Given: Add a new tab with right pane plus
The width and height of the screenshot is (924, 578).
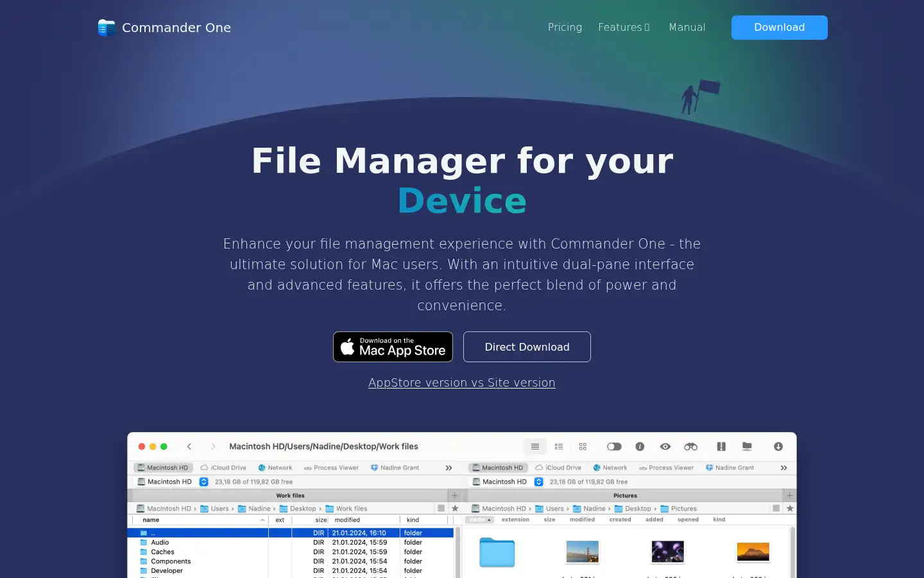Looking at the screenshot, I should click(x=790, y=495).
